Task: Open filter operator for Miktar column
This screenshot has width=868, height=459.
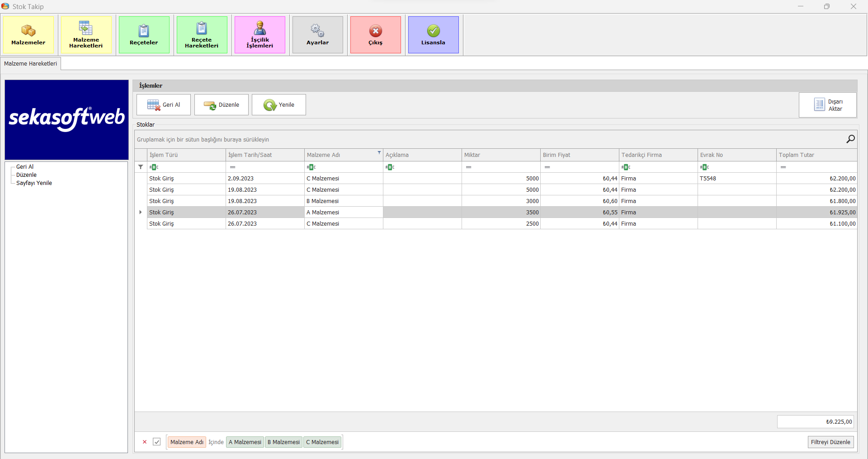Action: pyautogui.click(x=469, y=167)
